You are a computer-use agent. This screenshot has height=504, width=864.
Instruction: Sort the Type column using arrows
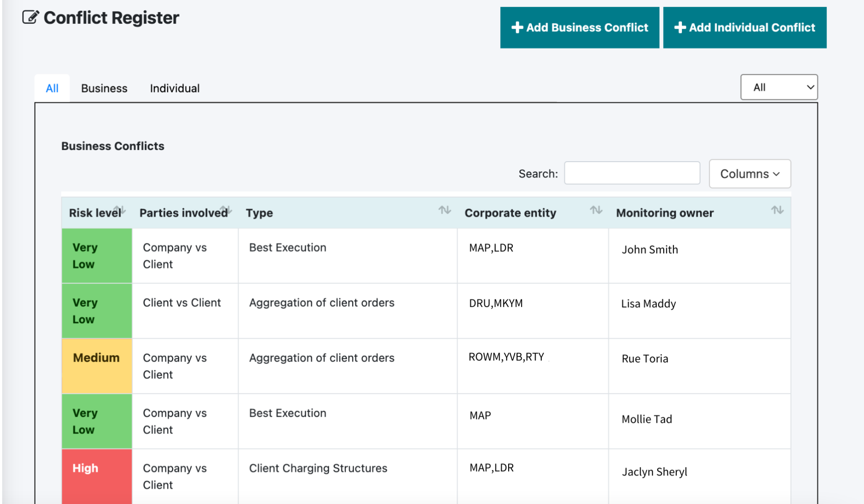tap(445, 210)
